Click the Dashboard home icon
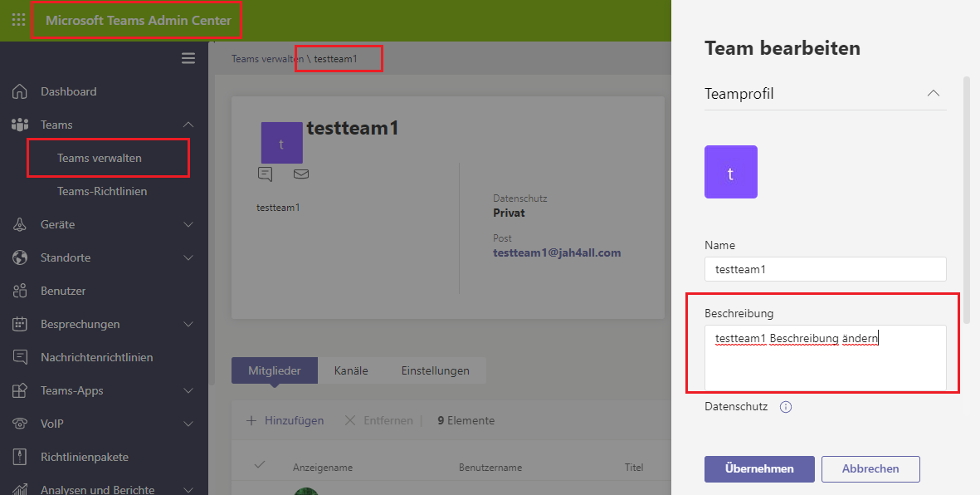The height and width of the screenshot is (495, 980). tap(19, 91)
